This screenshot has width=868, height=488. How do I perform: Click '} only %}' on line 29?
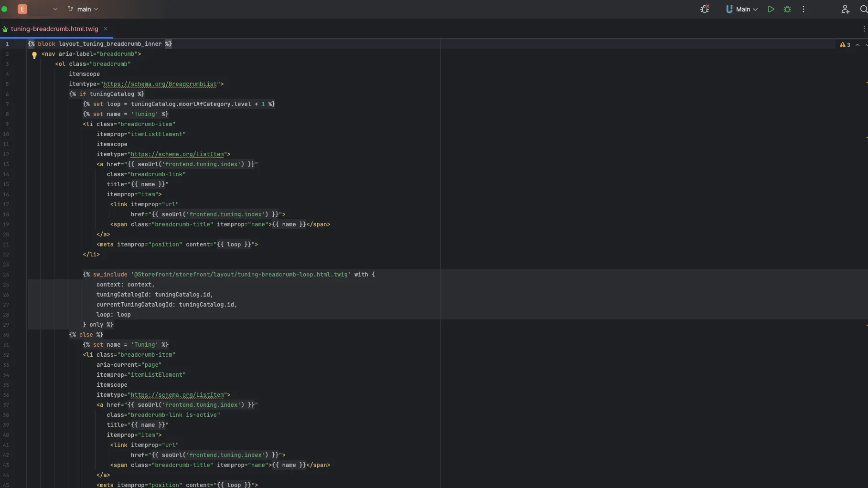[x=98, y=325]
